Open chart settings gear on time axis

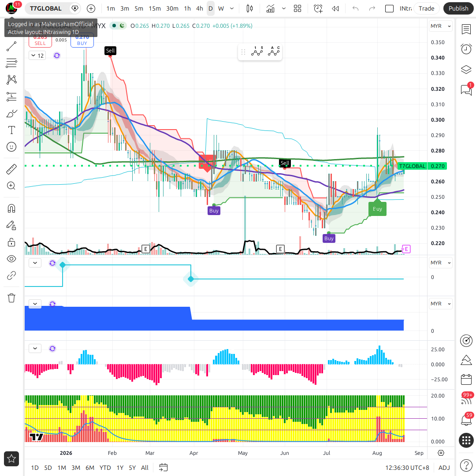point(441,453)
